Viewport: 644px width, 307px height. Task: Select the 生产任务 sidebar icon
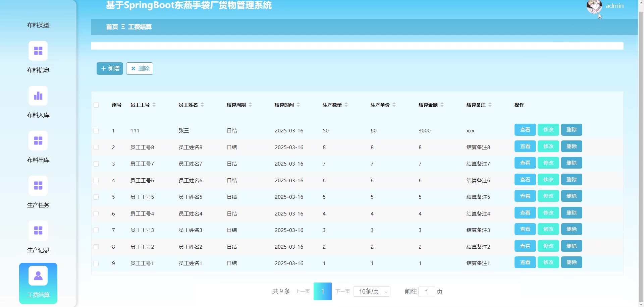(x=38, y=186)
